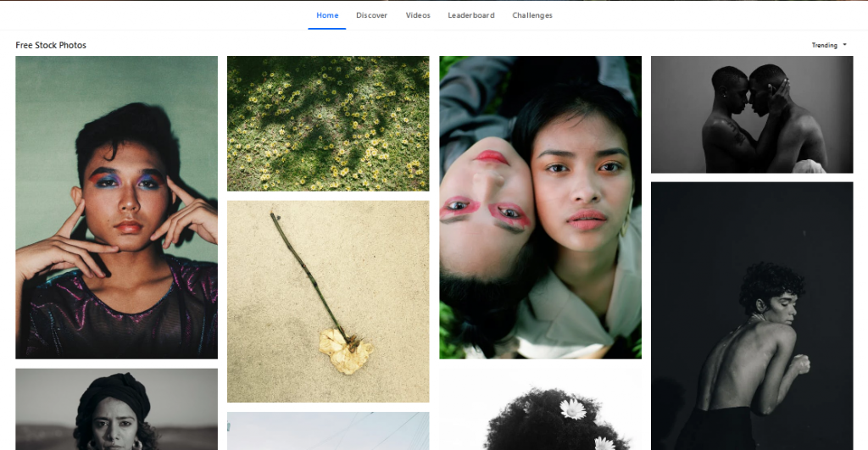Go to the Videos tab
The width and height of the screenshot is (868, 450).
(418, 15)
